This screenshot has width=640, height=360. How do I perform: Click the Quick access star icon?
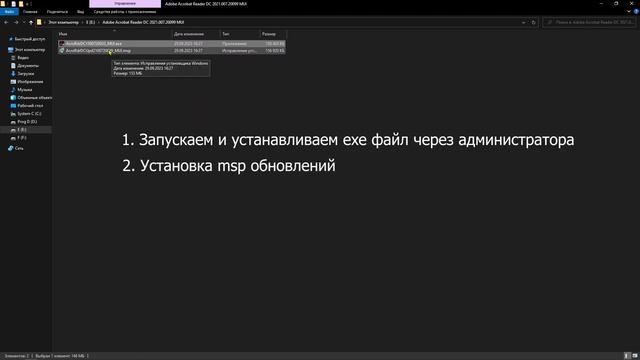pos(11,39)
